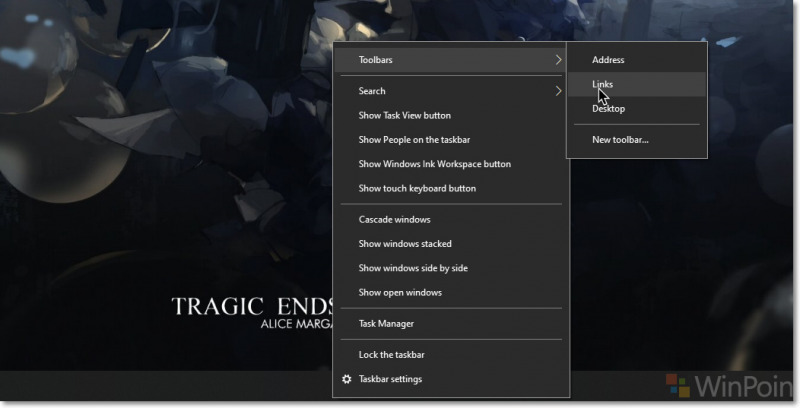800x408 pixels.
Task: Open Taskbar settings
Action: point(451,379)
